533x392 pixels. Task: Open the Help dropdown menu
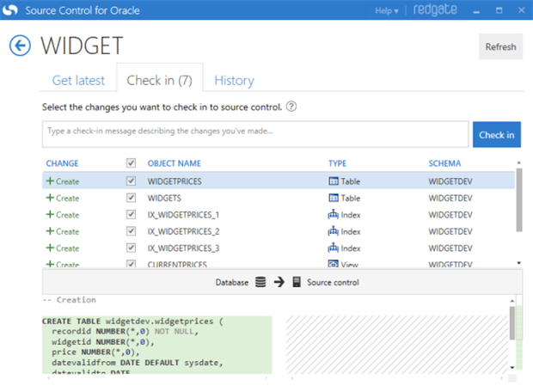click(x=387, y=11)
